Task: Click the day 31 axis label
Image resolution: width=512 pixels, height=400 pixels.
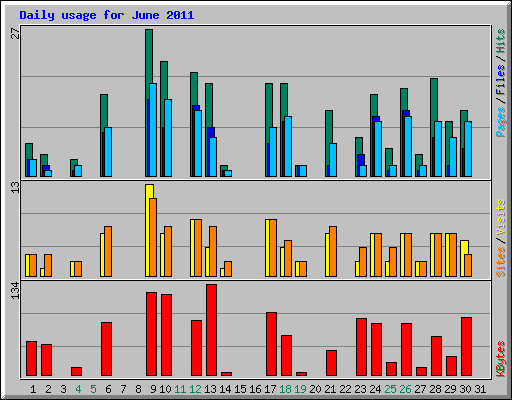Action: tap(480, 389)
